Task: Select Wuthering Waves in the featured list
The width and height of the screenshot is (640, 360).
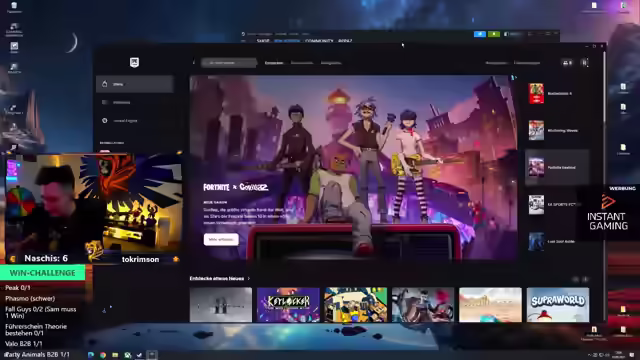Action: coord(557,131)
